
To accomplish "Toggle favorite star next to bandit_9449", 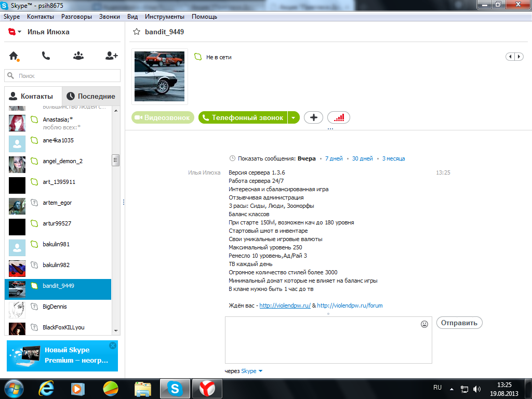I will click(x=137, y=32).
